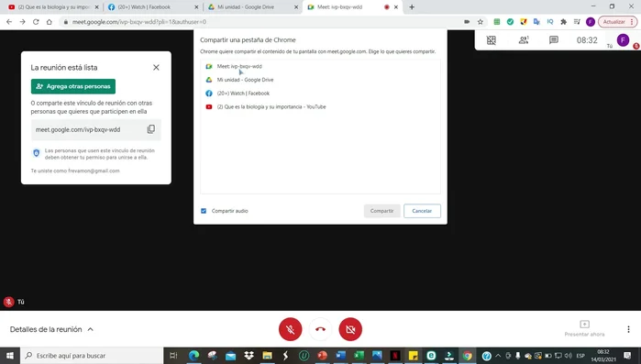Open the IQ extension icon
The width and height of the screenshot is (641, 364).
tap(550, 22)
